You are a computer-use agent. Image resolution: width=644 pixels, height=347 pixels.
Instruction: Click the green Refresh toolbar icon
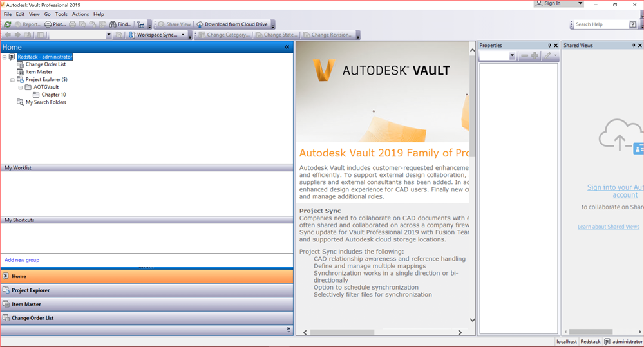(7, 24)
